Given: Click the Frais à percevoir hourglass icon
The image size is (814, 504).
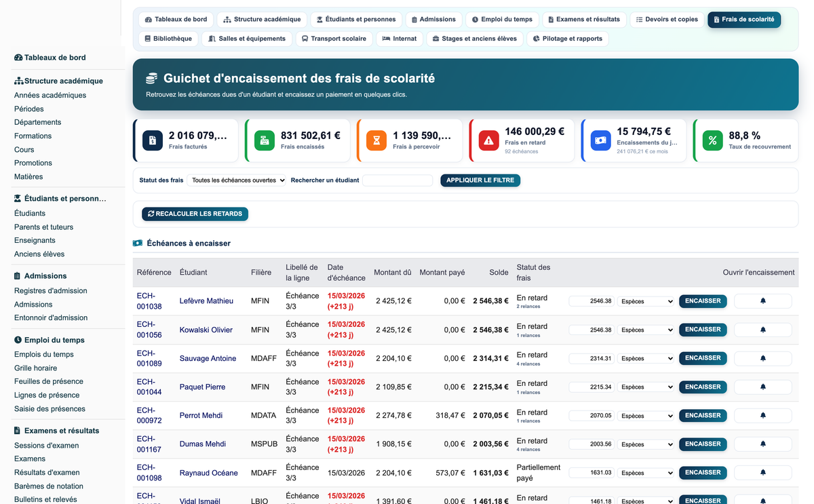Looking at the screenshot, I should click(x=376, y=140).
